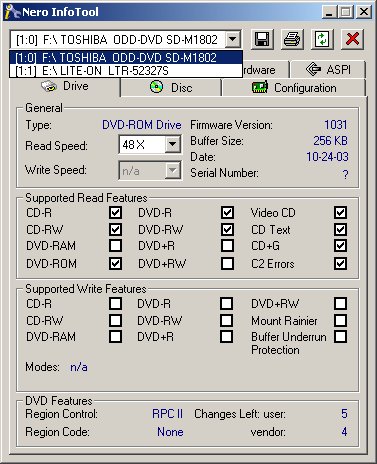
Task: Toggle the CD-R read feature checkbox
Action: [x=115, y=212]
